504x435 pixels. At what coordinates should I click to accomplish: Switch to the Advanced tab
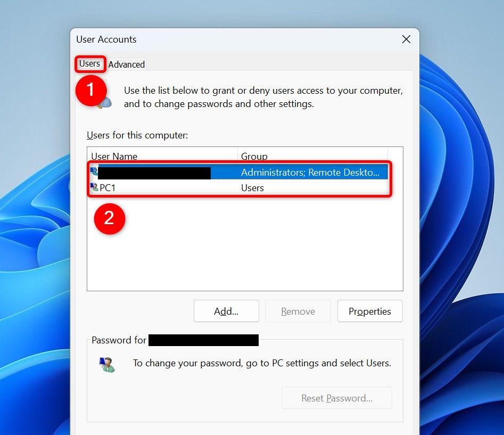tap(126, 64)
